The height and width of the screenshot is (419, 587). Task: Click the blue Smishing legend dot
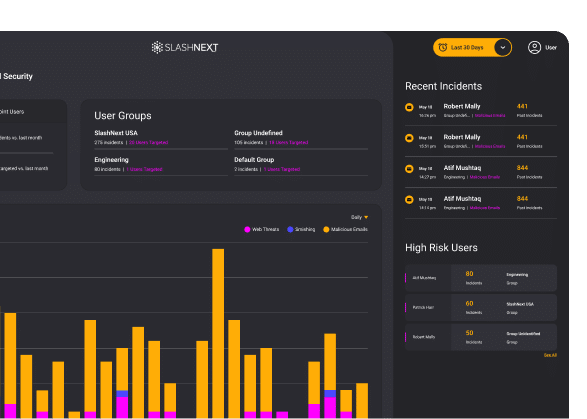coord(290,230)
